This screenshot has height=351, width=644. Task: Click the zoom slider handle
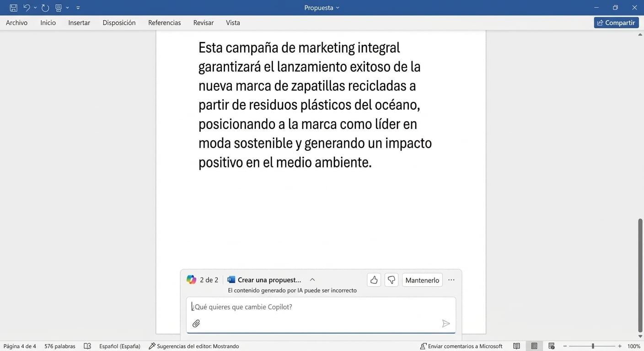point(593,346)
